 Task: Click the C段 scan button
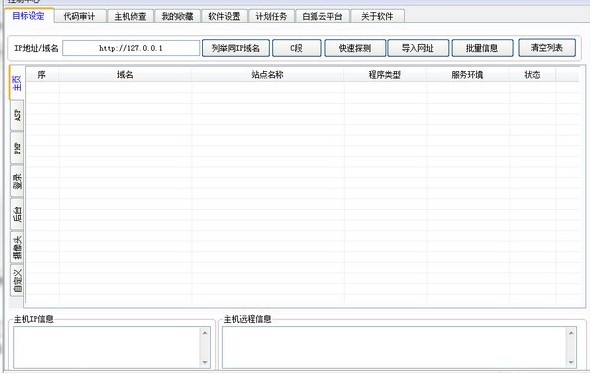297,48
